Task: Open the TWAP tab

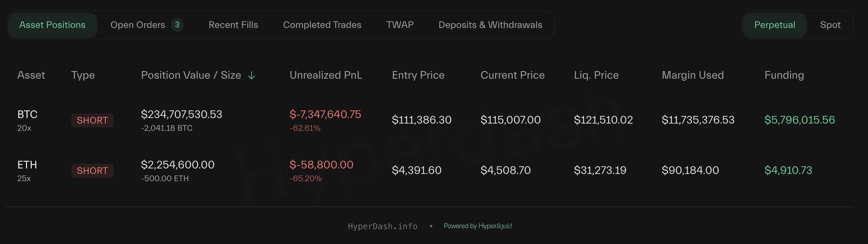Action: tap(400, 25)
